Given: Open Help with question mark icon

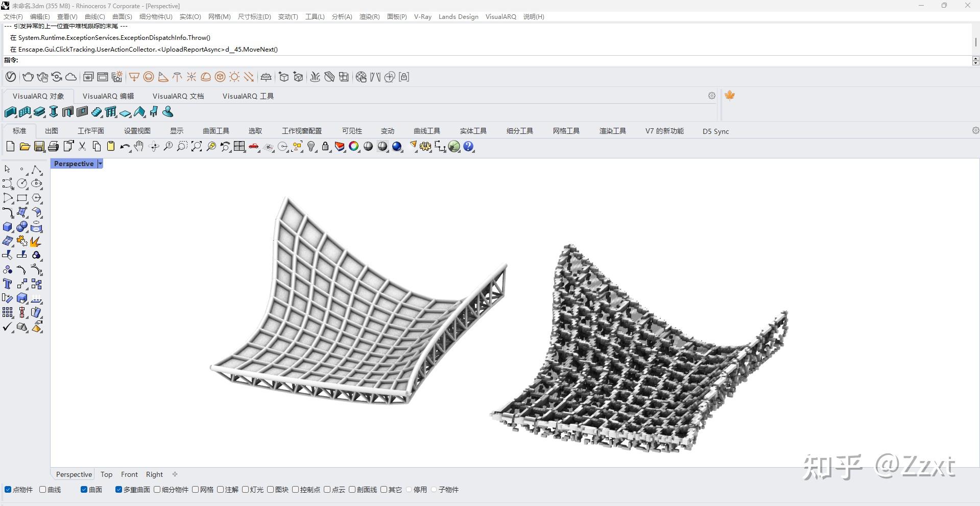Looking at the screenshot, I should pos(468,147).
